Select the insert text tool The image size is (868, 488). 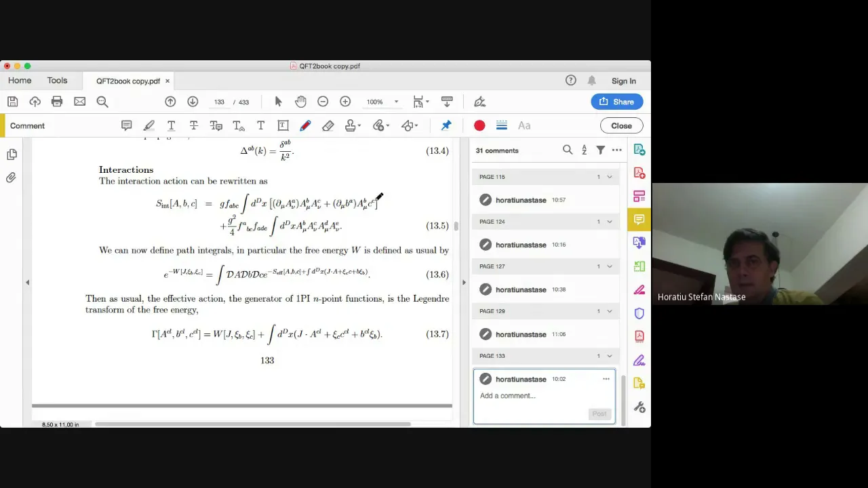(238, 125)
